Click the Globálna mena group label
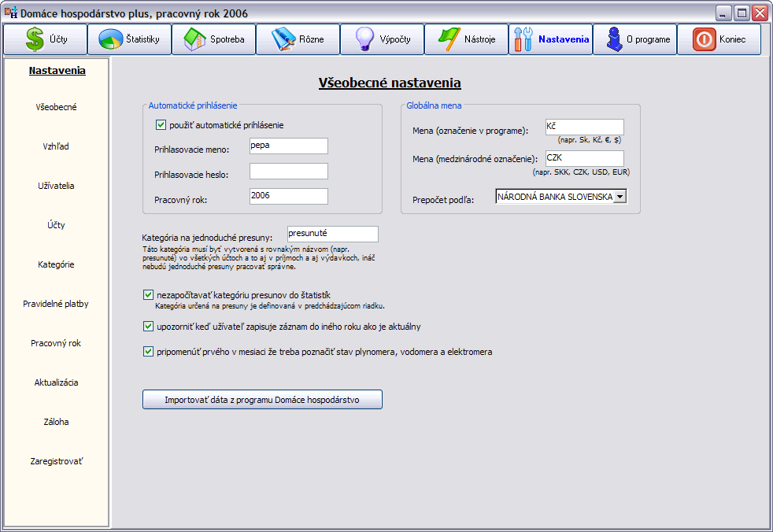 click(434, 105)
